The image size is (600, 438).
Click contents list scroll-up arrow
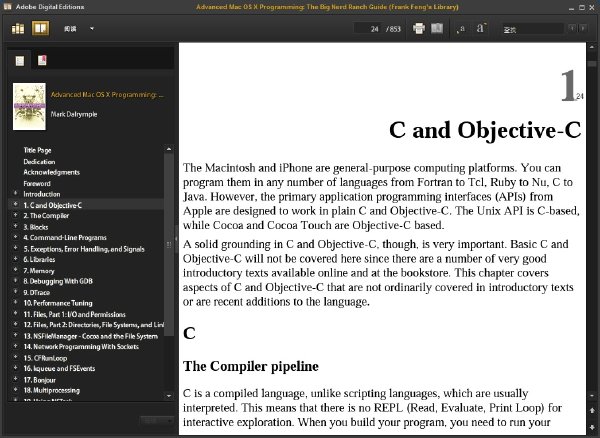(169, 149)
